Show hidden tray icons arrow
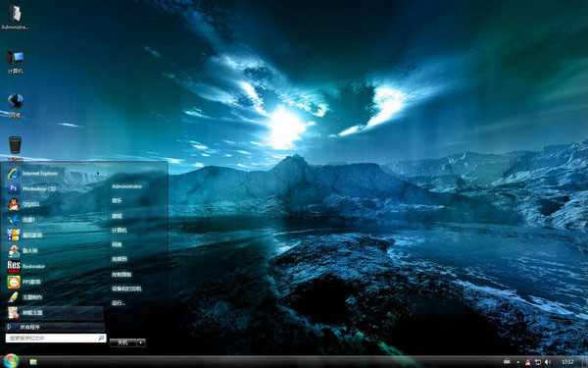This screenshot has height=368, width=588. pyautogui.click(x=518, y=362)
